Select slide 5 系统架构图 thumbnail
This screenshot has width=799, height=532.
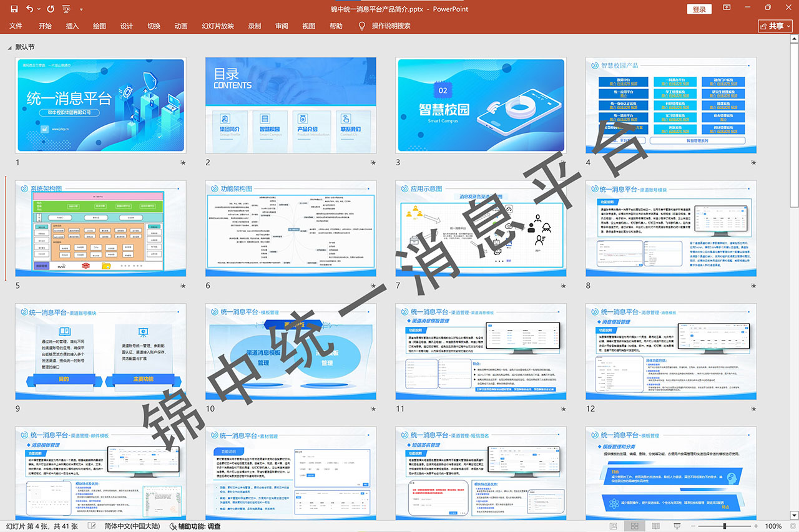click(100, 228)
